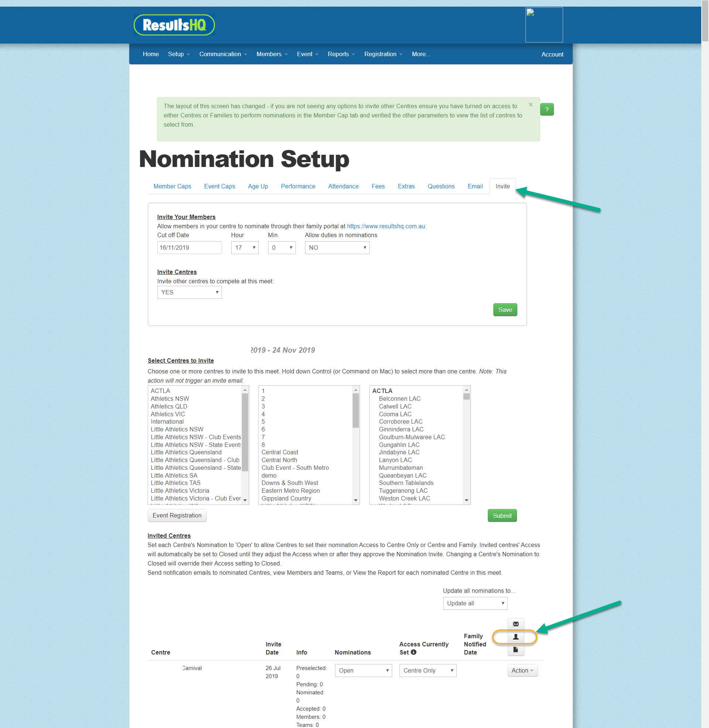Open the Nominations dropdown showing Open
The height and width of the screenshot is (728, 709).
(x=363, y=670)
